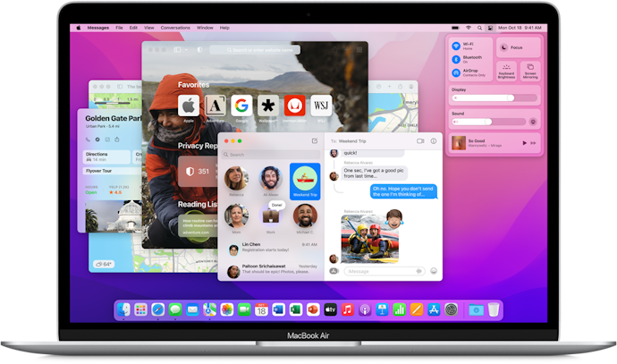Image resolution: width=617 pixels, height=364 pixels.
Task: Toggle Focus mode in Control Center
Action: click(x=519, y=47)
